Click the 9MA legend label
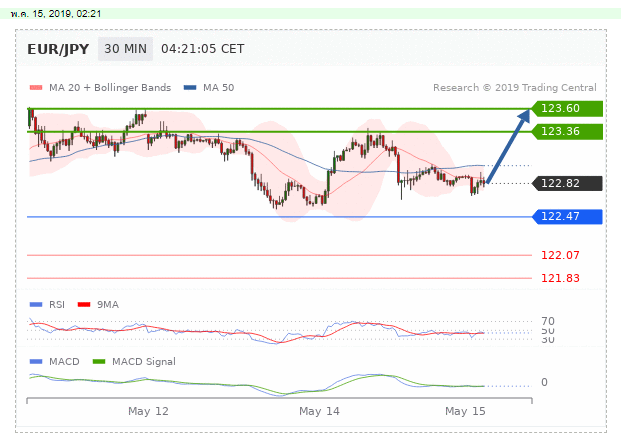Image resolution: width=621 pixels, height=442 pixels. point(108,305)
